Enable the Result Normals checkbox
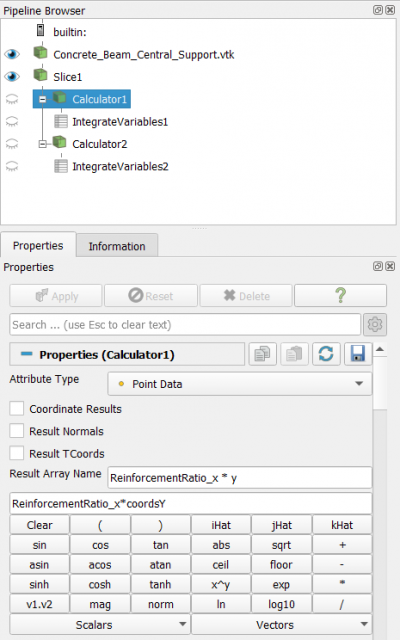The height and width of the screenshot is (640, 400). tap(17, 431)
